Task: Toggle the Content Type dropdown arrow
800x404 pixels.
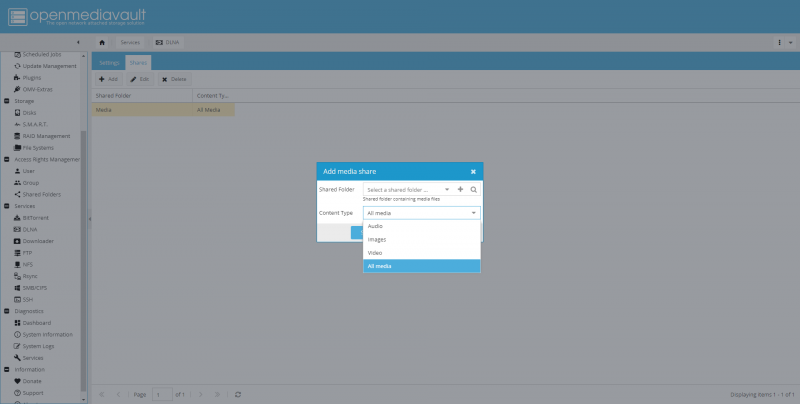Action: pyautogui.click(x=473, y=213)
